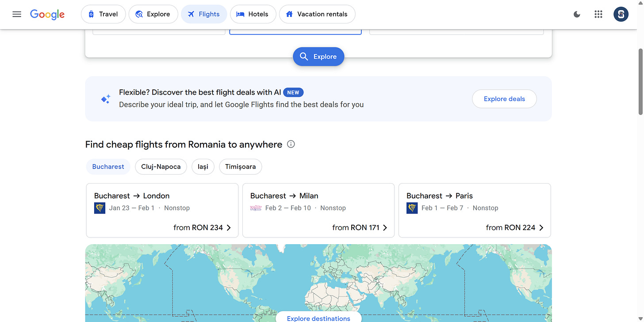
Task: Click the Explore deals button
Action: (504, 99)
